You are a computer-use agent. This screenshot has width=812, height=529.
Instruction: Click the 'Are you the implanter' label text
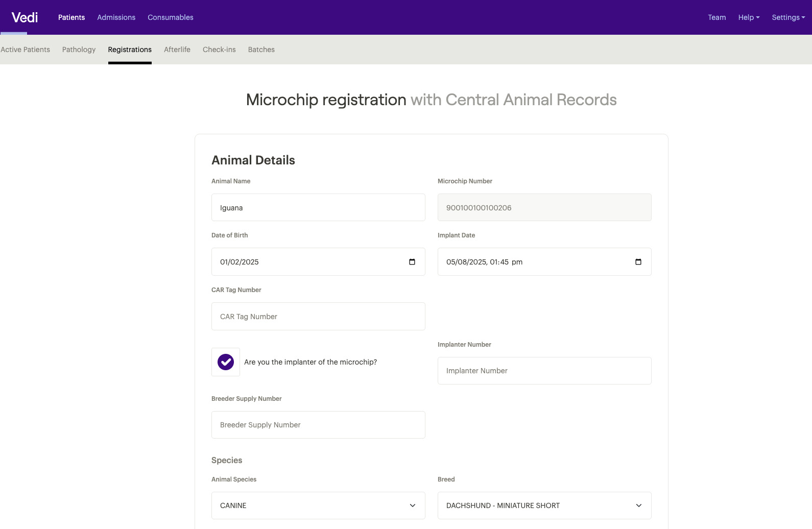(x=311, y=362)
